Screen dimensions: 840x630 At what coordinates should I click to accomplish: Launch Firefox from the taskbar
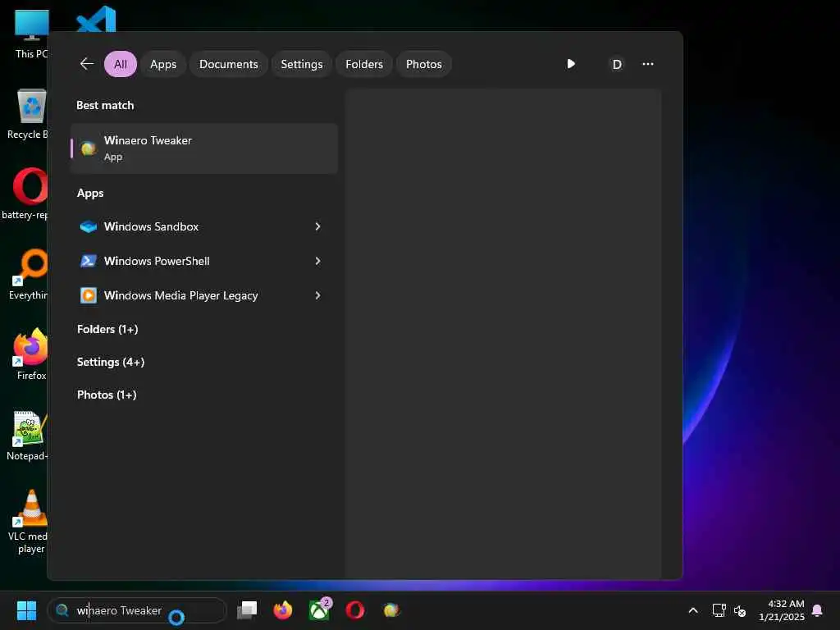click(x=283, y=610)
